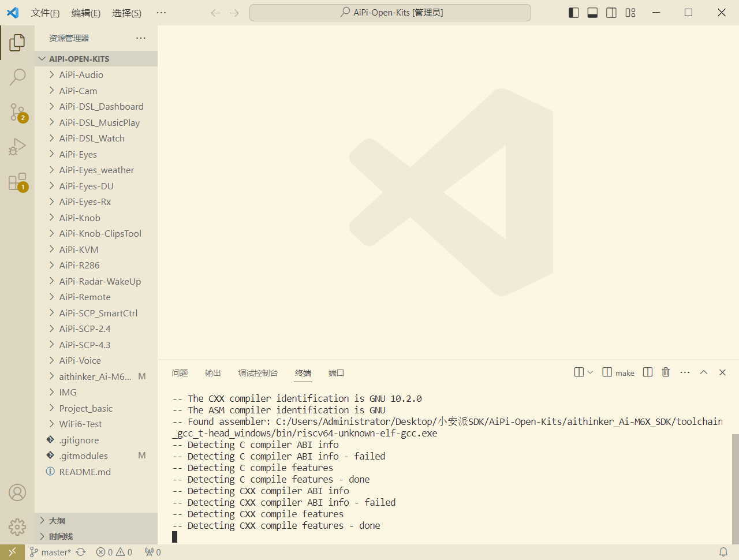The width and height of the screenshot is (739, 560).
Task: Collapse the AIPI-OPEN-KITS root folder
Action: (x=96, y=59)
